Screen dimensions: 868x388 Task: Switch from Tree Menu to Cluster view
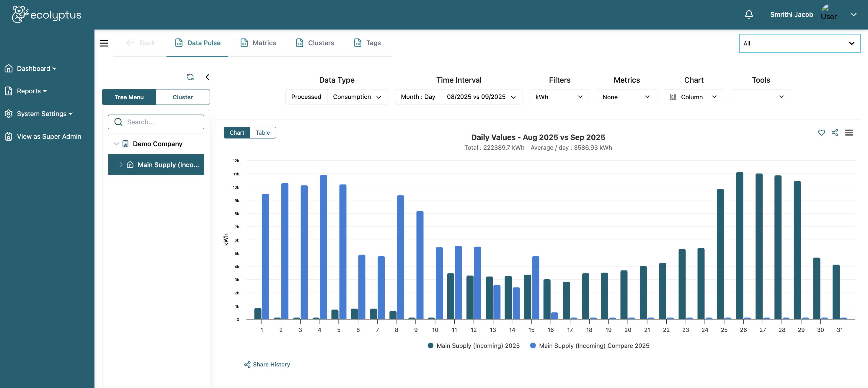tap(183, 97)
